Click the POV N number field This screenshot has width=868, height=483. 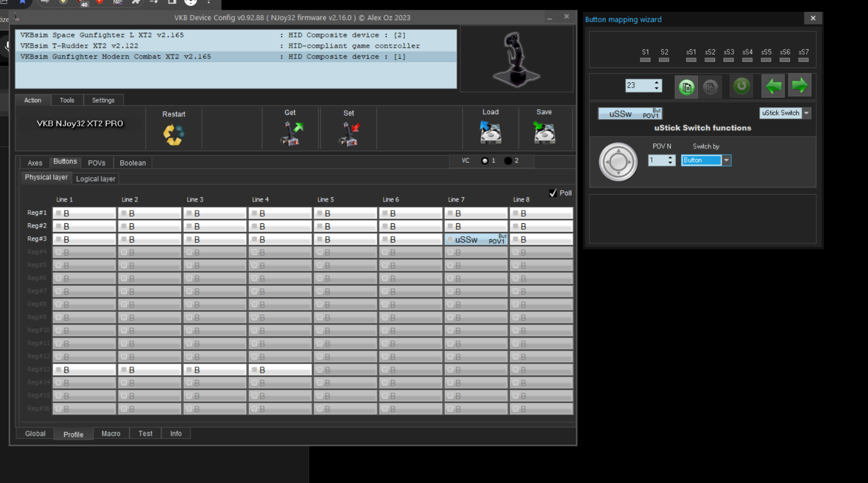point(658,160)
